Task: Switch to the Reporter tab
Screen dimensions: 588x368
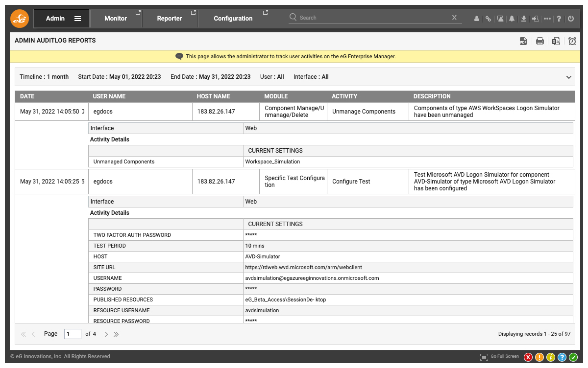Action: click(x=170, y=19)
